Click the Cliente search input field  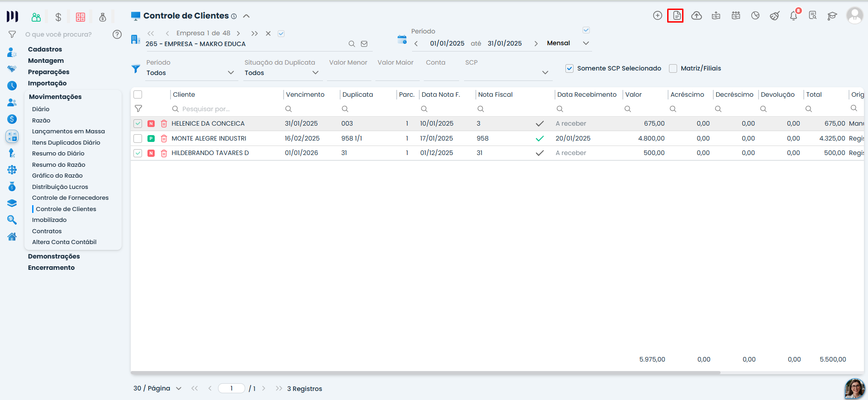(226, 109)
